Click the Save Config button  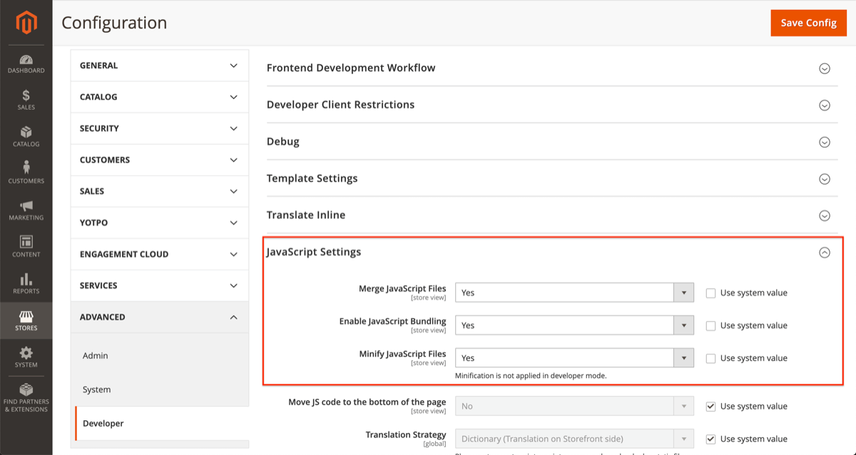[x=809, y=23]
